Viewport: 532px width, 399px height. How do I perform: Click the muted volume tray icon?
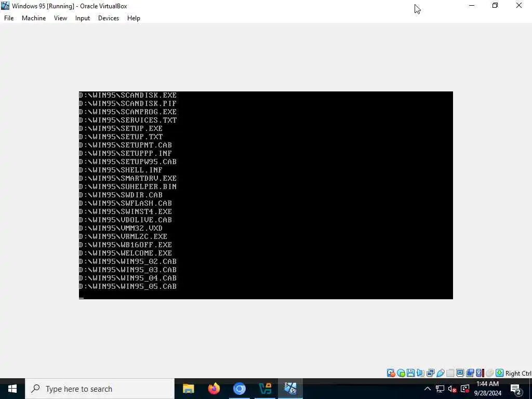coord(453,389)
